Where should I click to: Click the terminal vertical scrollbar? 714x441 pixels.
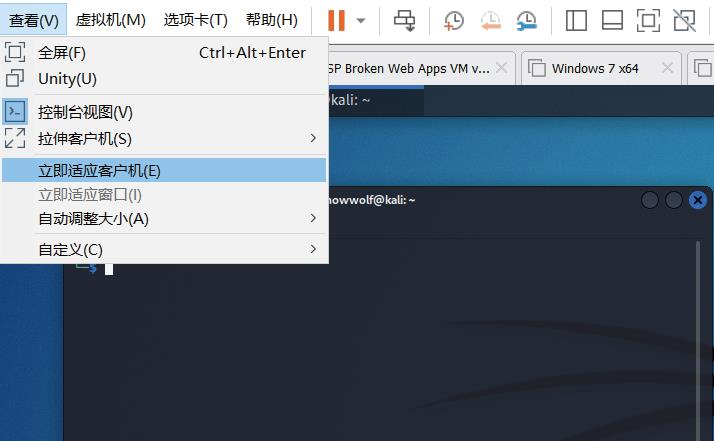click(x=698, y=339)
